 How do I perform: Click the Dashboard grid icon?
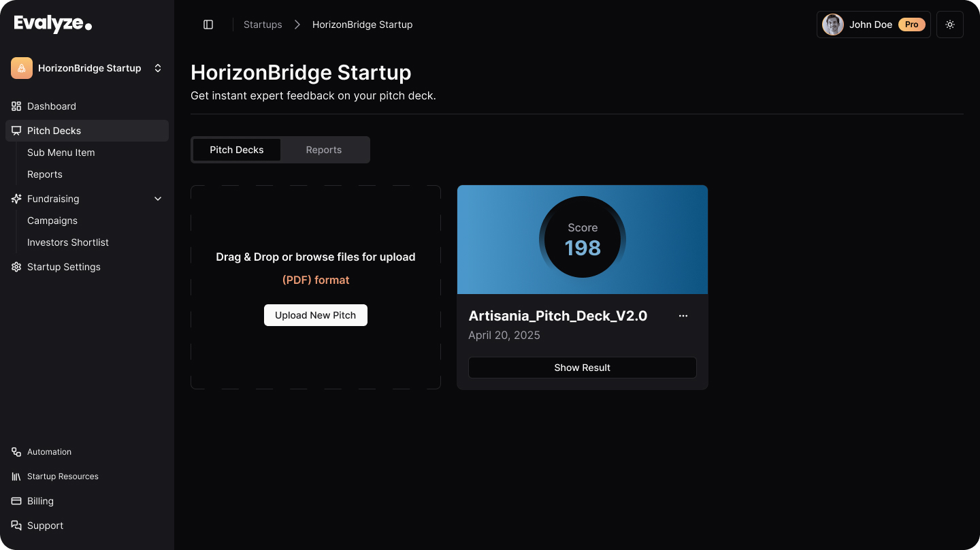point(16,106)
